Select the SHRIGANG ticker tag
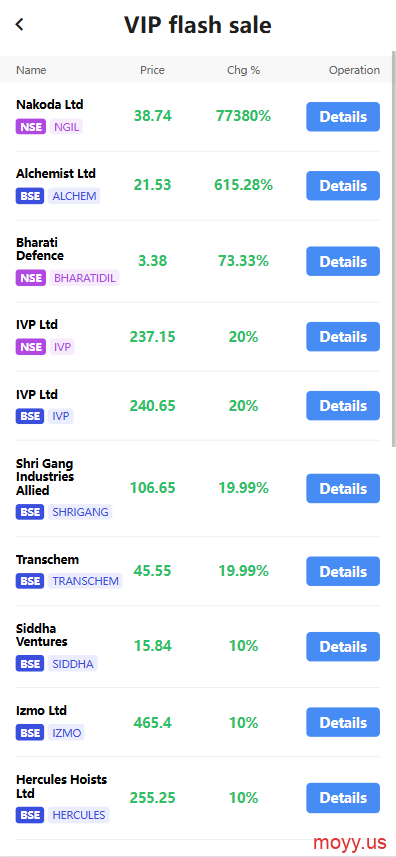 point(80,512)
